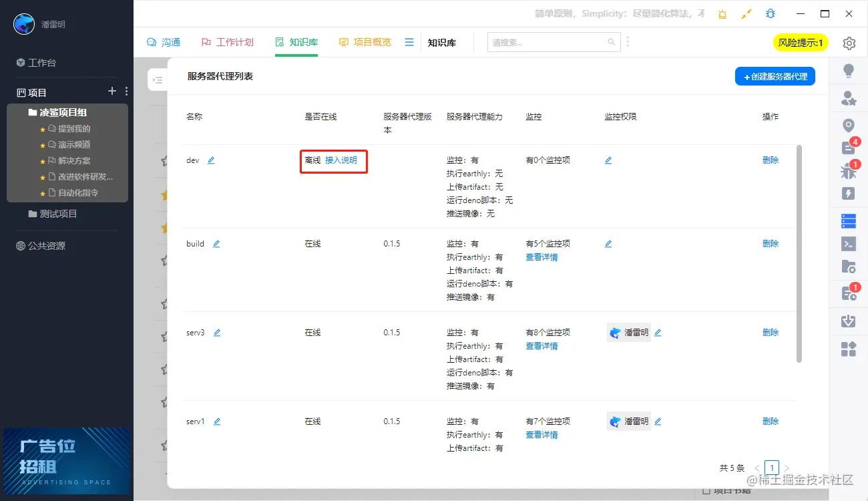Open the apps grid icon in right sidebar
Viewport: 868px width, 501px height.
click(849, 349)
